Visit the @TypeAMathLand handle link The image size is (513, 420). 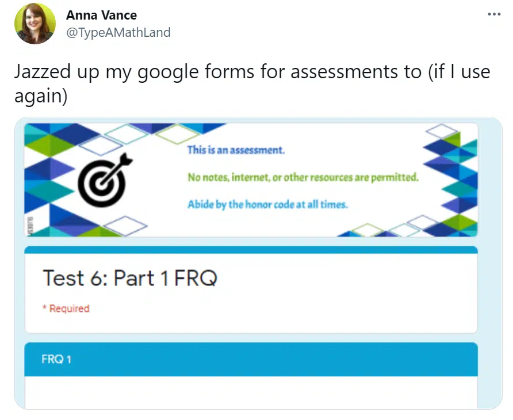click(x=118, y=32)
